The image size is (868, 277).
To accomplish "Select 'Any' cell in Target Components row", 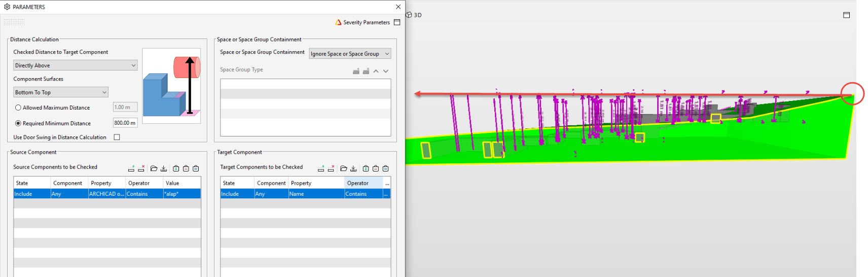I will 271,194.
